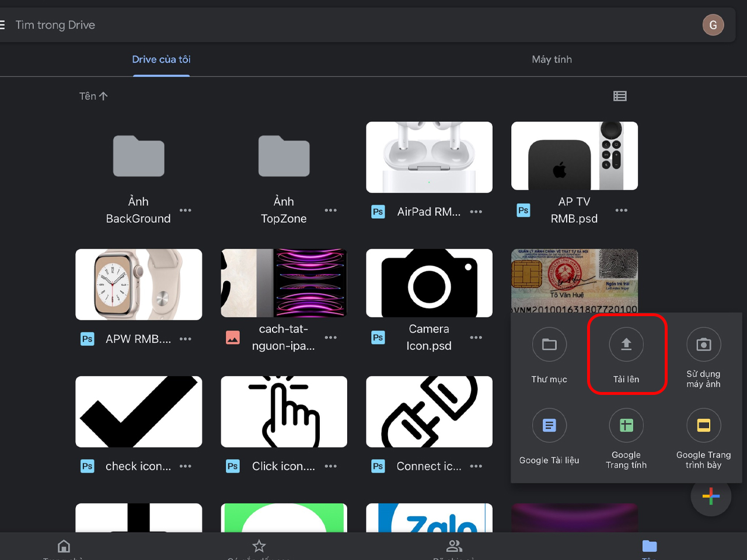Open Starred in bottom navigation
The height and width of the screenshot is (560, 747).
[259, 547]
